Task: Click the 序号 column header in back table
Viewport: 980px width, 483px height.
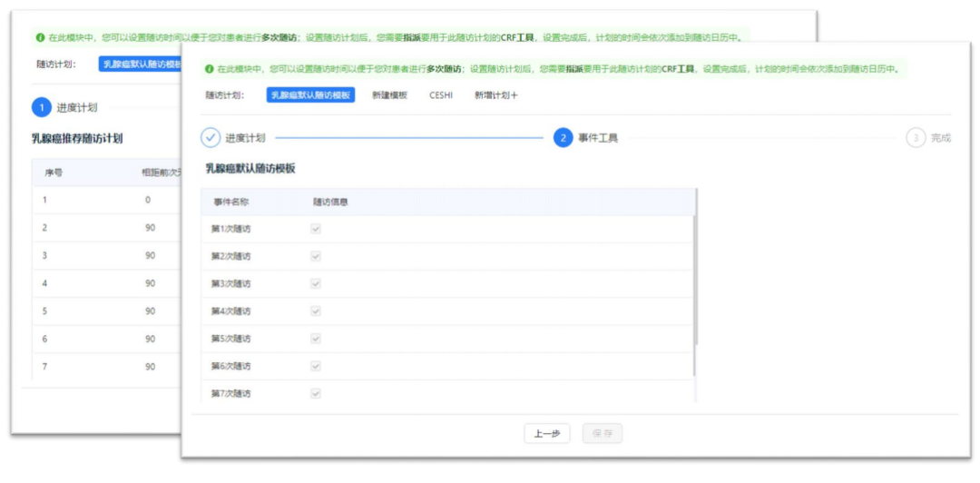Action: pos(53,172)
